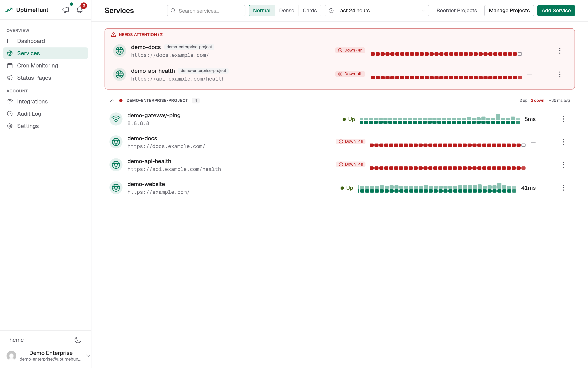
Task: Click the Add Service button
Action: 556,10
